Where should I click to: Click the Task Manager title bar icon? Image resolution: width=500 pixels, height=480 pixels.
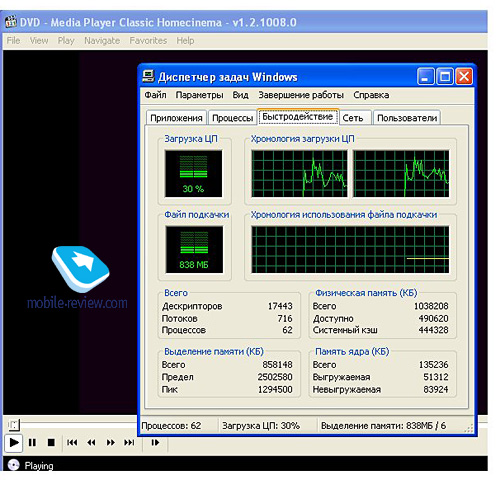[148, 76]
